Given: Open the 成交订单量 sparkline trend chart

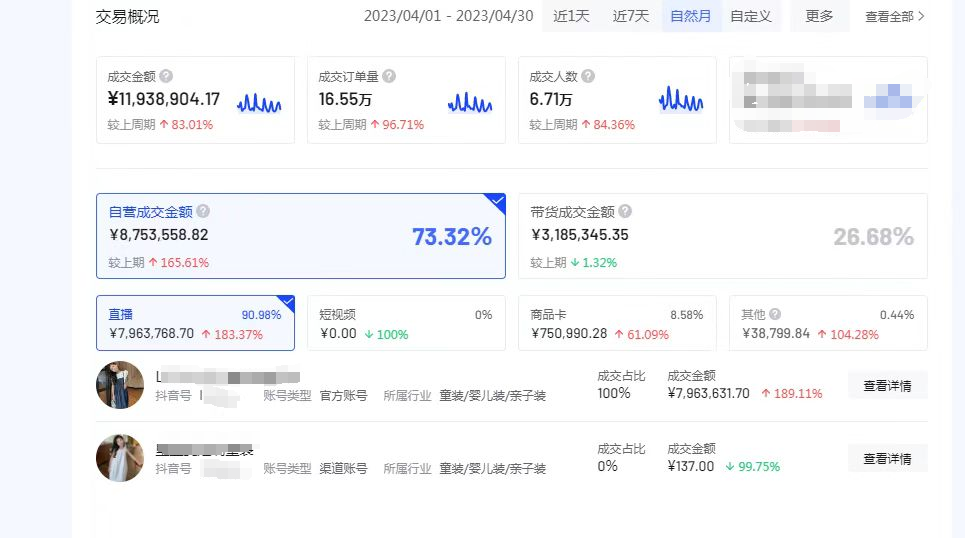Looking at the screenshot, I should coord(470,103).
